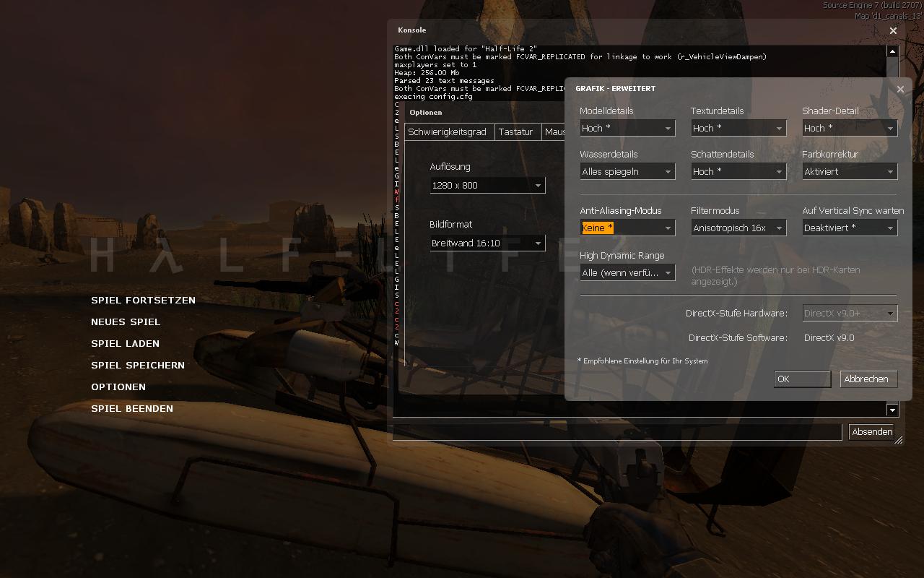
Task: Open the Bildformat aspect ratio dropdown
Action: (487, 243)
